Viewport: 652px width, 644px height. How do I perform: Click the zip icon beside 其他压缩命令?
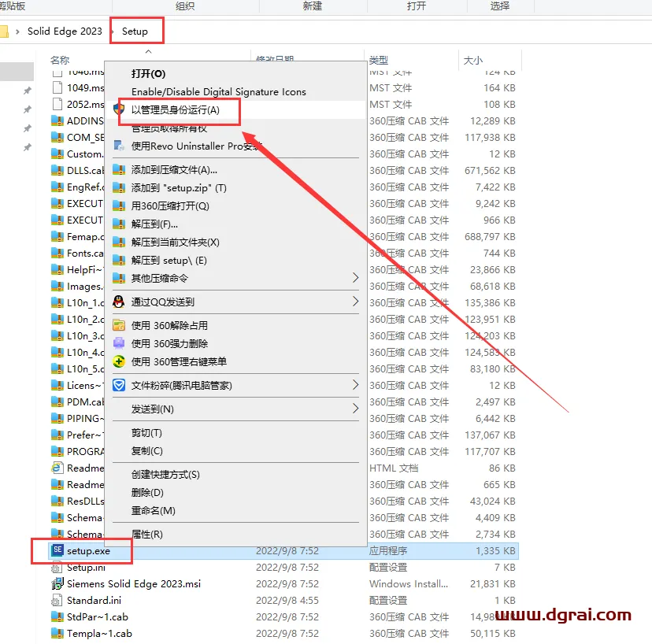(x=119, y=278)
